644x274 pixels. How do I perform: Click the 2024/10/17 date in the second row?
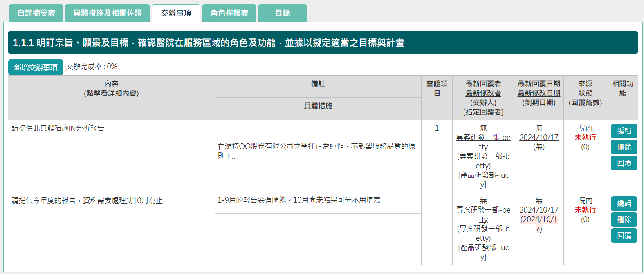point(539,210)
